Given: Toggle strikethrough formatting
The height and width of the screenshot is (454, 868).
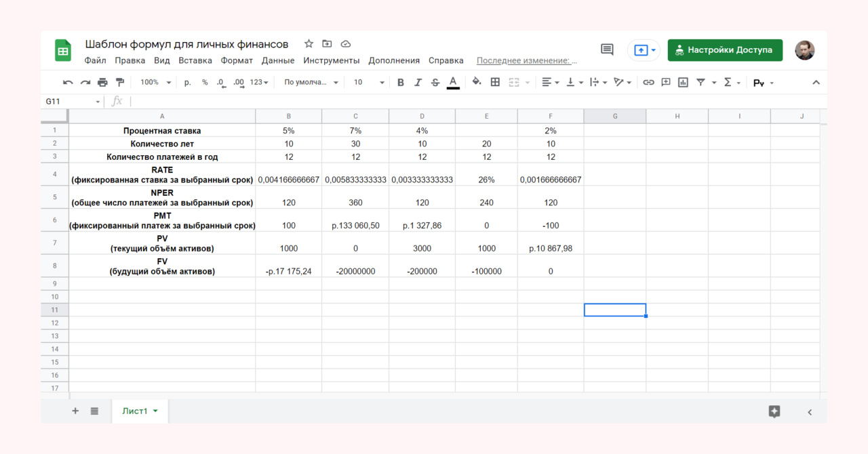Looking at the screenshot, I should point(435,83).
